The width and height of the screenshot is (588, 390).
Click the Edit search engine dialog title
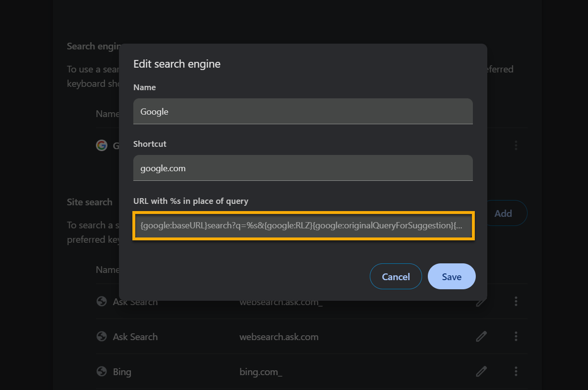point(177,64)
